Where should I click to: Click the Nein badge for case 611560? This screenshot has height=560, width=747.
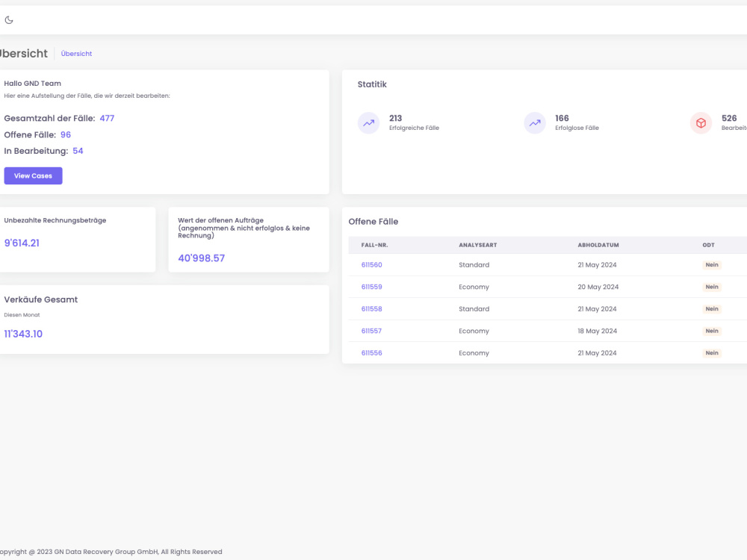click(712, 265)
